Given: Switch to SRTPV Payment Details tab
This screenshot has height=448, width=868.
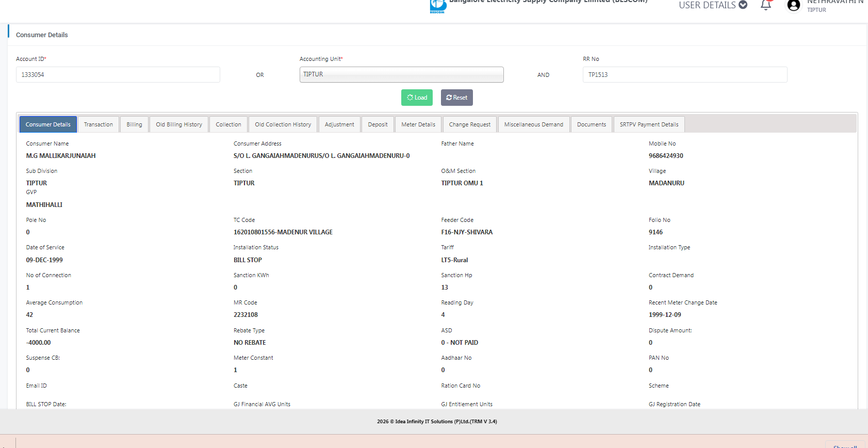Looking at the screenshot, I should [x=649, y=124].
